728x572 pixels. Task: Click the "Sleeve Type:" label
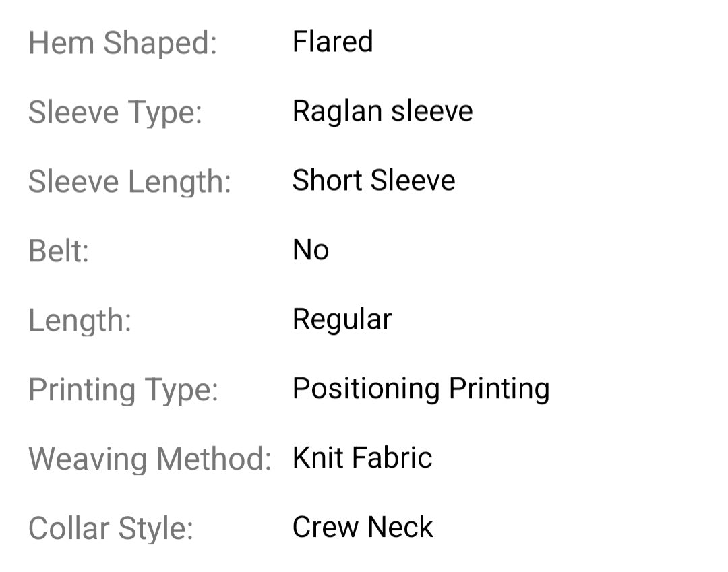(x=115, y=113)
